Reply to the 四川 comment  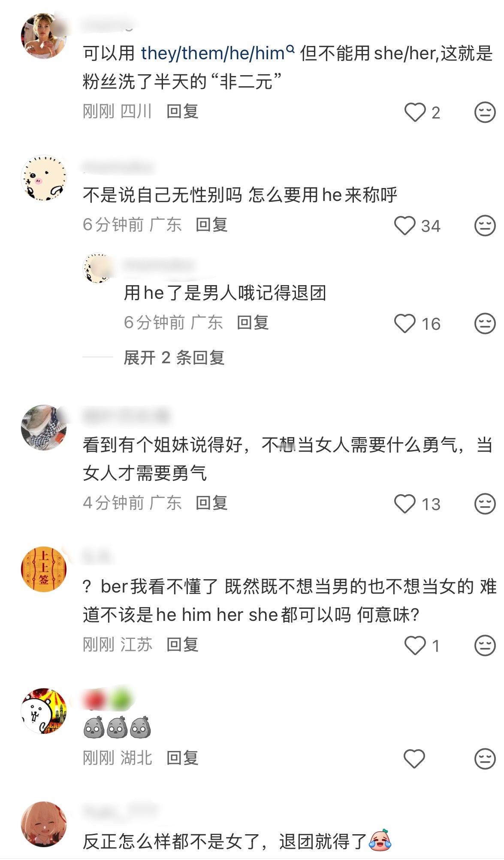pos(182,112)
